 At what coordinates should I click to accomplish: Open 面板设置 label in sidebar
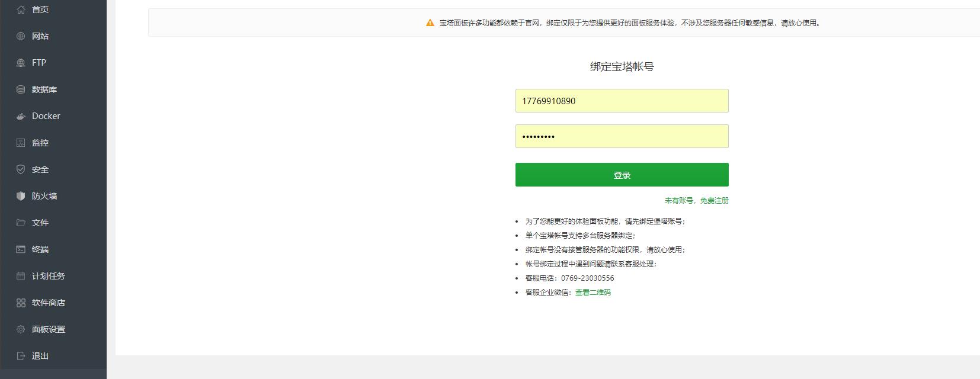(49, 329)
